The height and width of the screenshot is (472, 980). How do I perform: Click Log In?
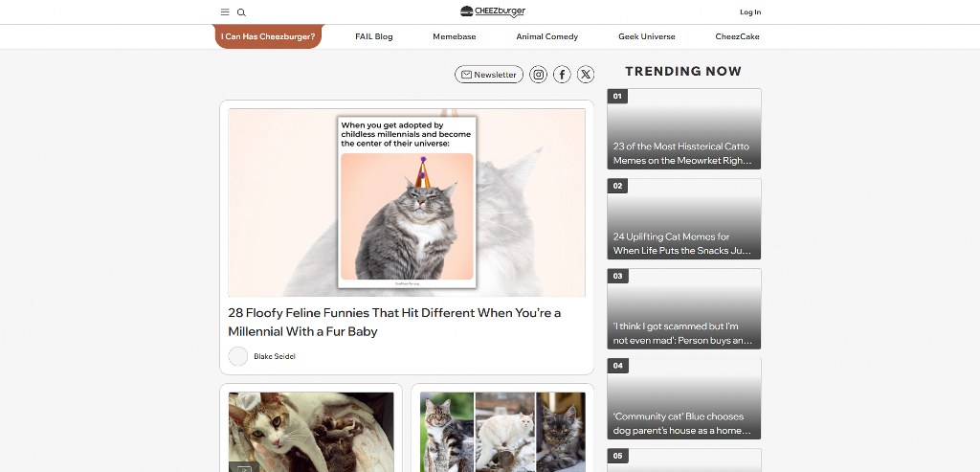point(750,11)
